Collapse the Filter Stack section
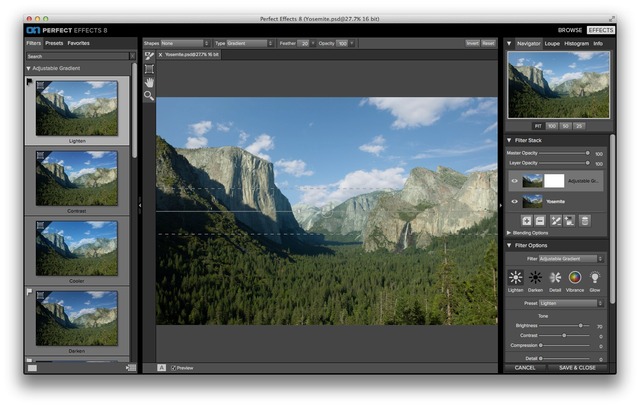Screen dimensions: 640x407 [x=509, y=140]
